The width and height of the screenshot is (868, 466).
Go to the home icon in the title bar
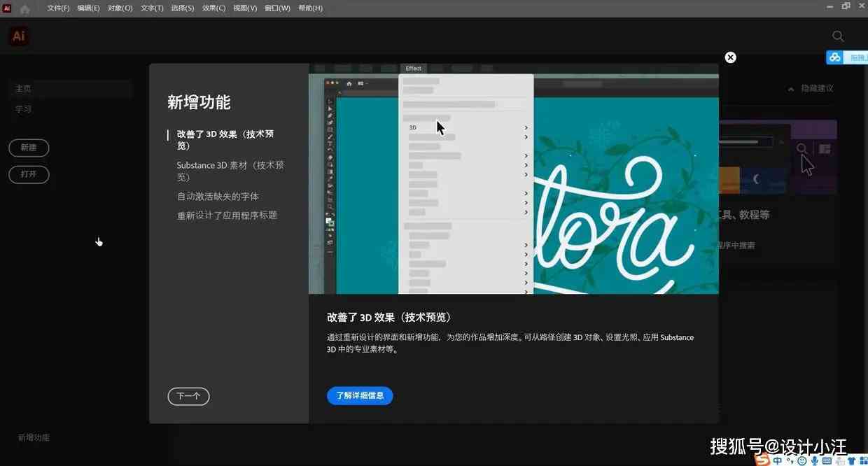(x=25, y=8)
